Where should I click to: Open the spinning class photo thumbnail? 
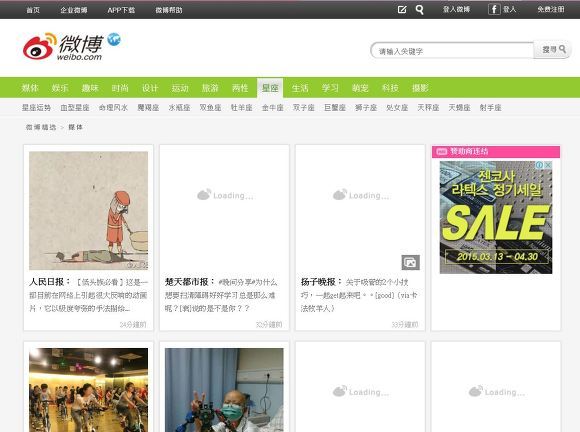click(88, 390)
